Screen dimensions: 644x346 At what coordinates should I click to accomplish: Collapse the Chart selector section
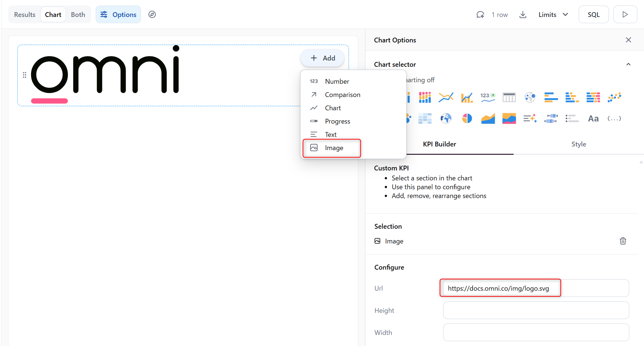pos(628,65)
